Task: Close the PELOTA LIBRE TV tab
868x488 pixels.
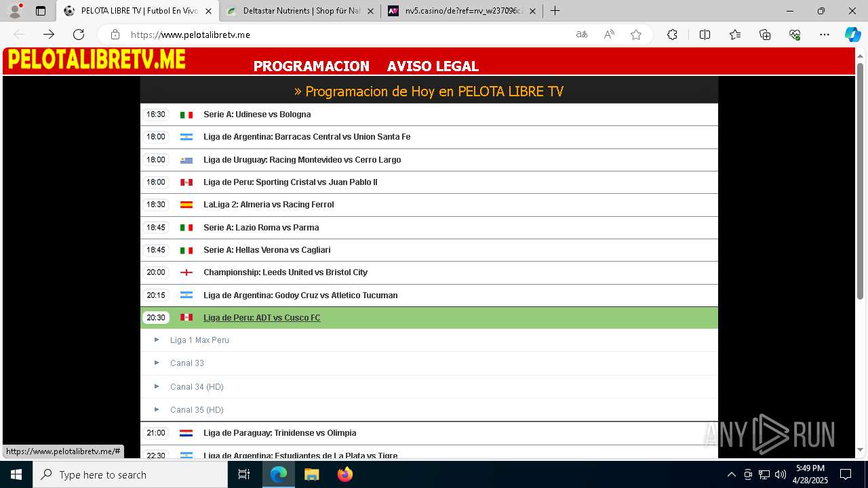Action: point(208,11)
